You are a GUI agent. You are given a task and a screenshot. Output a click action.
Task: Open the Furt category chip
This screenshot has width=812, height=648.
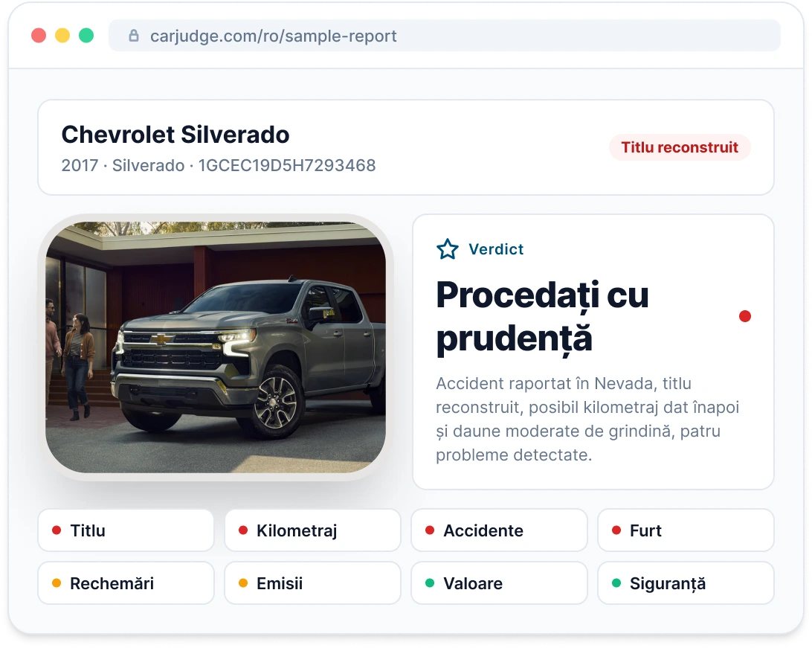(x=686, y=530)
